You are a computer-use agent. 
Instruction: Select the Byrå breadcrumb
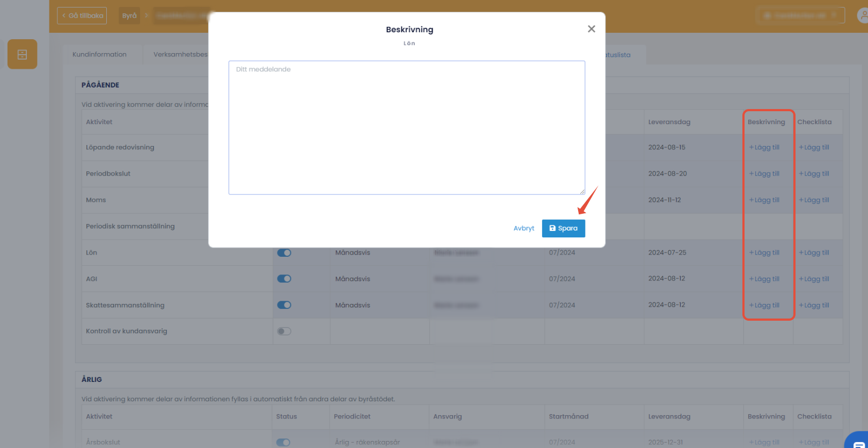[129, 16]
